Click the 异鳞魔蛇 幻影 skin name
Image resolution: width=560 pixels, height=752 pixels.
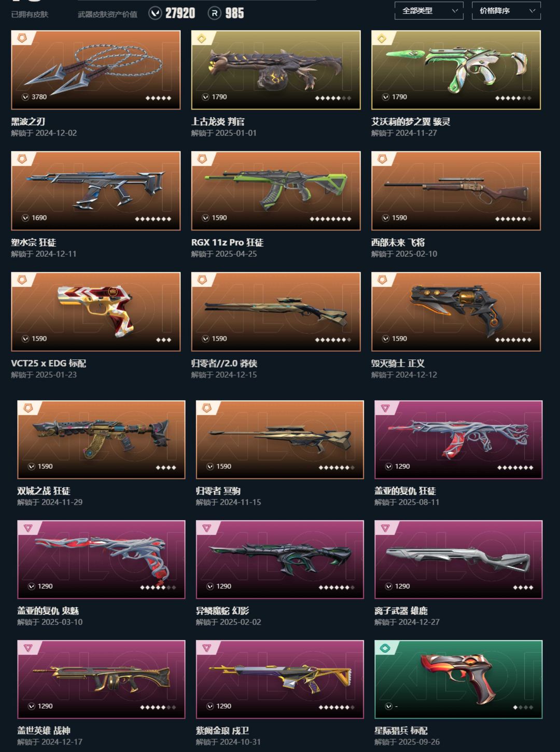[222, 611]
